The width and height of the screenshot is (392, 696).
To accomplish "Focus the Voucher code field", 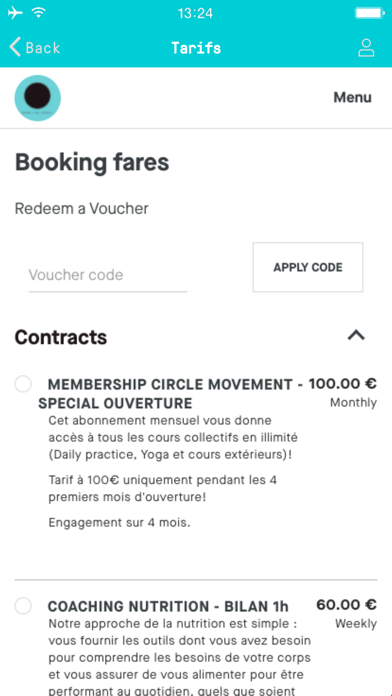I will (108, 275).
